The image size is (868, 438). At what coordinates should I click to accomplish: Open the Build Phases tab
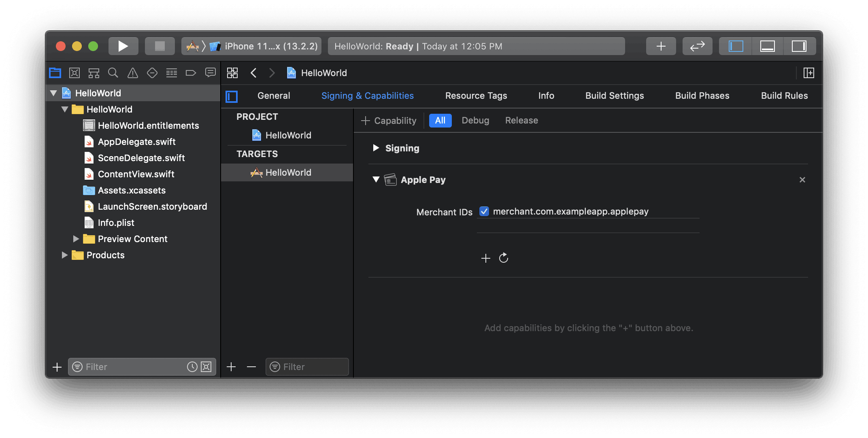pos(702,96)
